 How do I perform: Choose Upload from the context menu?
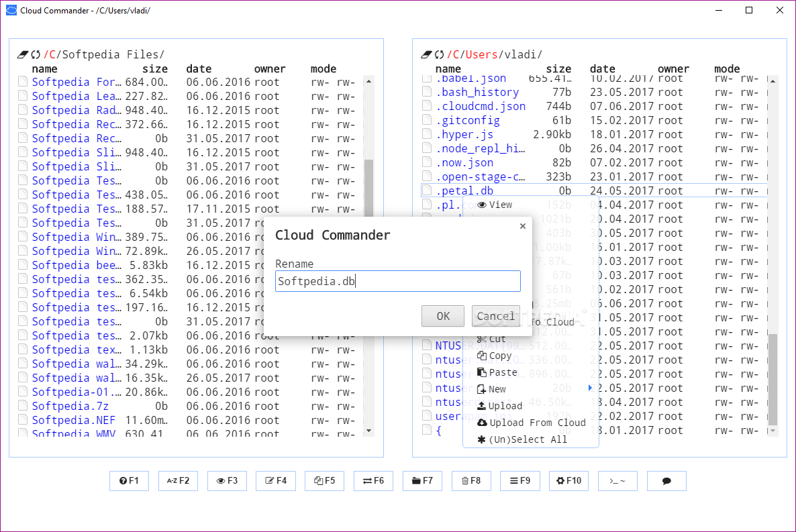point(499,406)
